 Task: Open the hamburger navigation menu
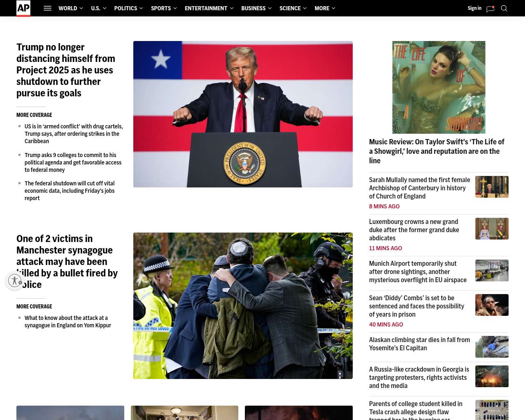coord(48,8)
